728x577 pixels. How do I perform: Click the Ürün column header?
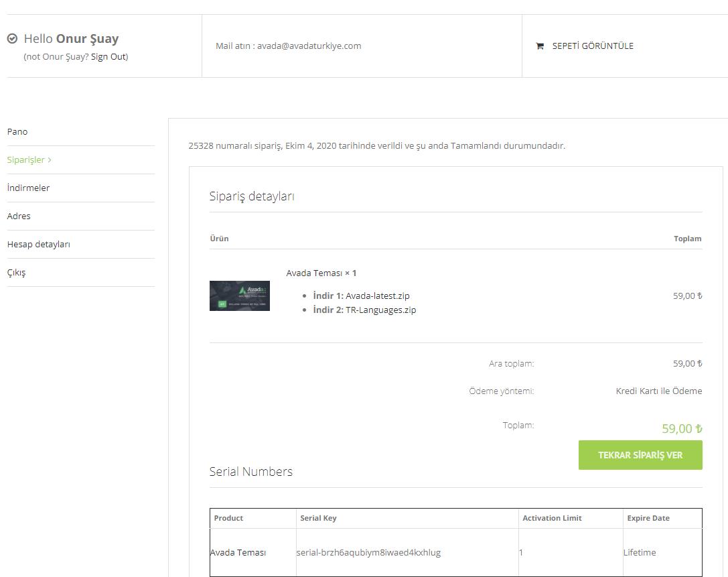(219, 239)
